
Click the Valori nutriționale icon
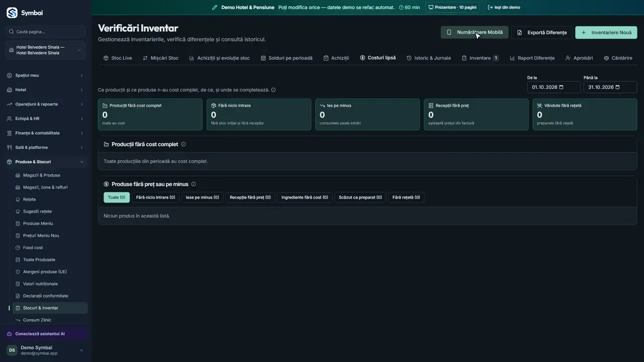18,284
